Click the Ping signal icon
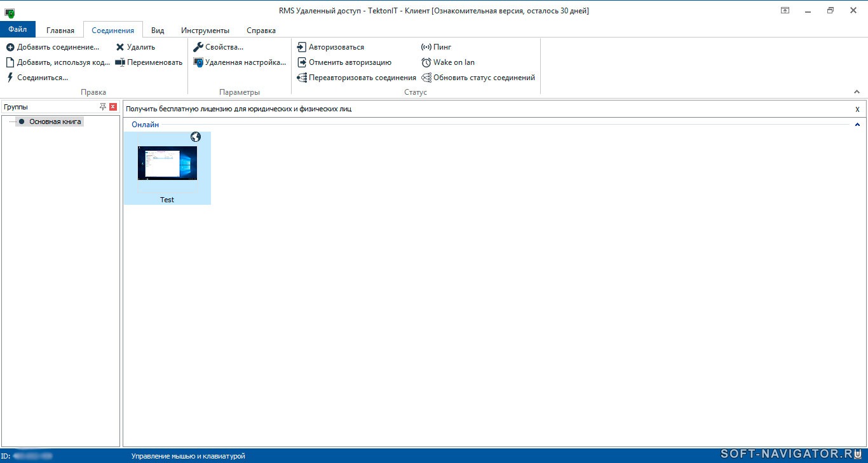Screen dimensions: 868x463 (426, 47)
